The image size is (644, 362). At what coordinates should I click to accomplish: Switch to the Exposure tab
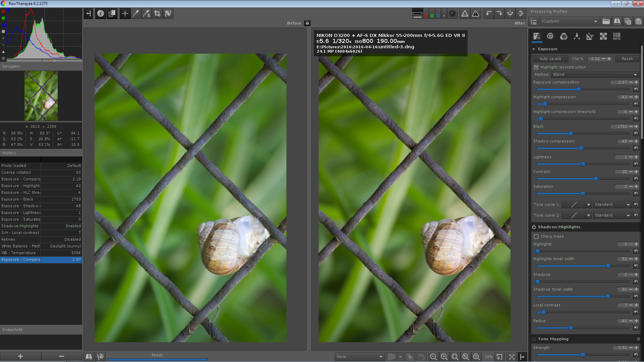[x=537, y=36]
